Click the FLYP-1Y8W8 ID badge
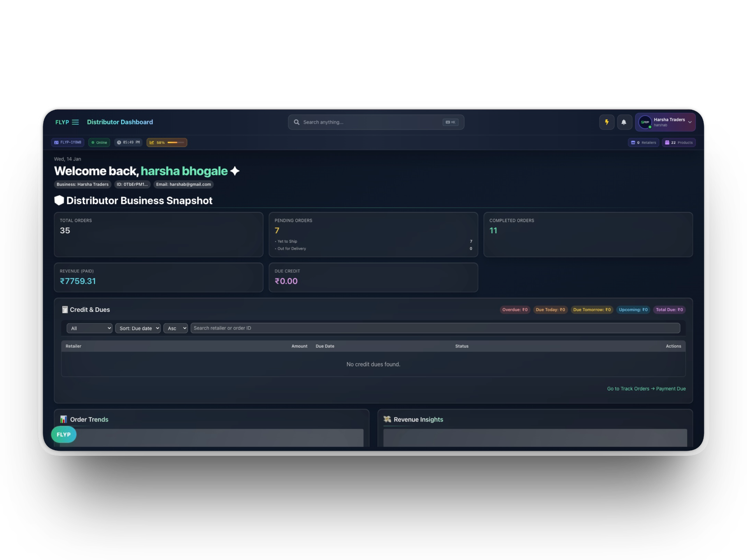The width and height of the screenshot is (747, 560). click(68, 142)
